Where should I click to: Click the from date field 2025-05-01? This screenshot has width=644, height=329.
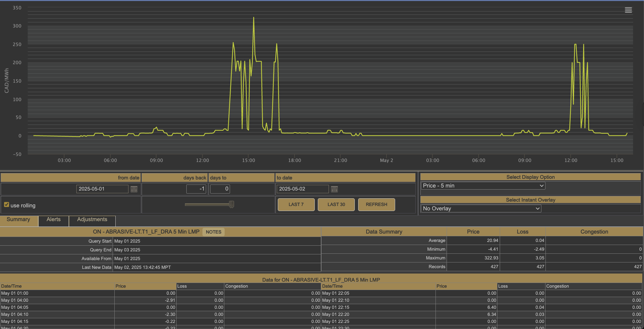click(102, 189)
